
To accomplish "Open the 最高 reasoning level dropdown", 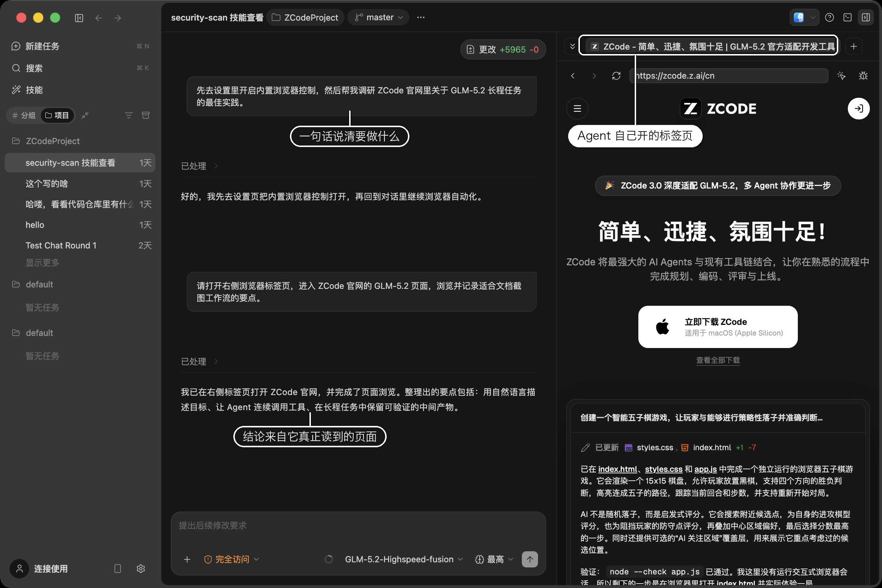I will 494,559.
